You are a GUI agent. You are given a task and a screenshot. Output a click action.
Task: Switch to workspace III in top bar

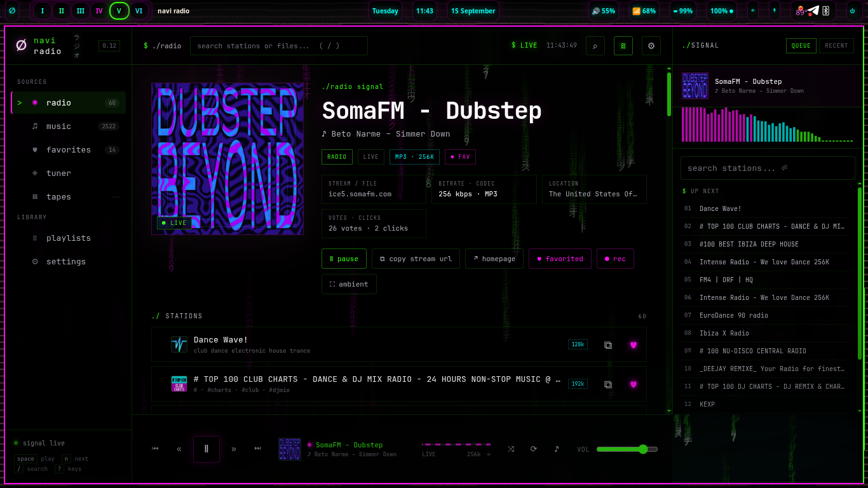point(80,11)
